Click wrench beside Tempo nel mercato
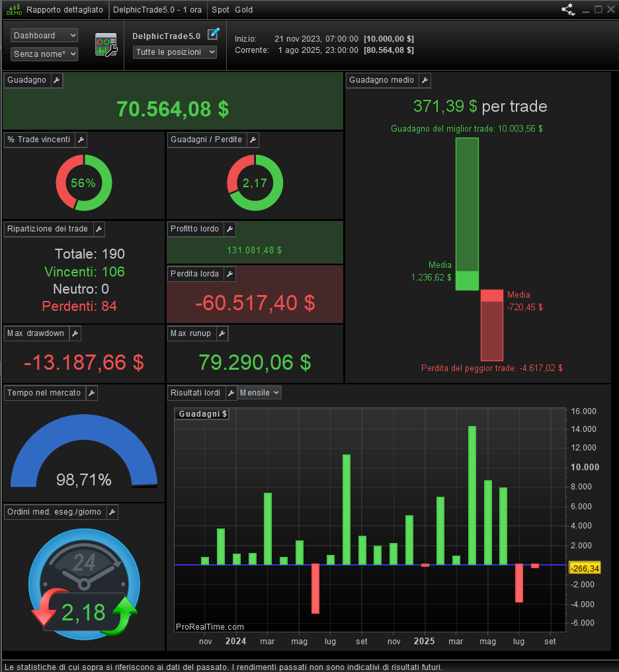 click(x=92, y=393)
